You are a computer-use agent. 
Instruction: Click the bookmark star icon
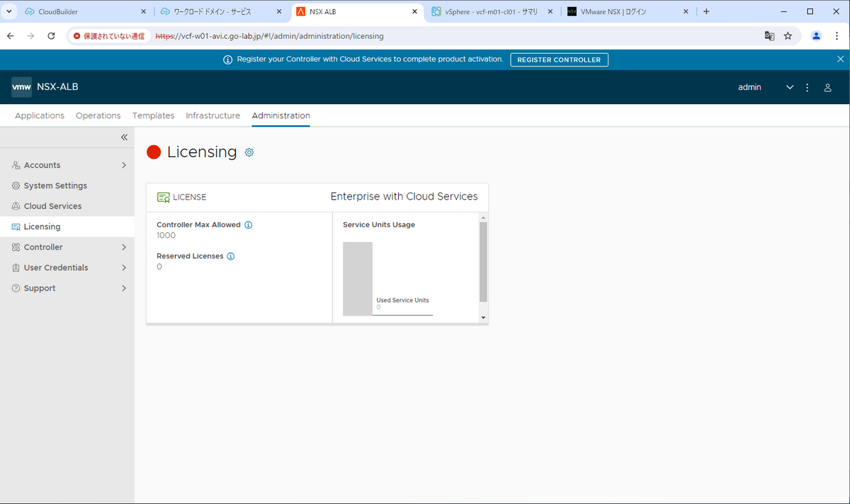pyautogui.click(x=788, y=35)
